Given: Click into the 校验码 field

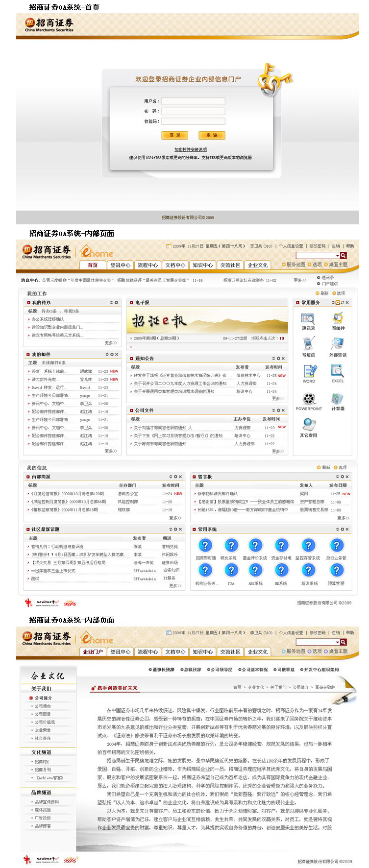Looking at the screenshot, I should pyautogui.click(x=193, y=121).
